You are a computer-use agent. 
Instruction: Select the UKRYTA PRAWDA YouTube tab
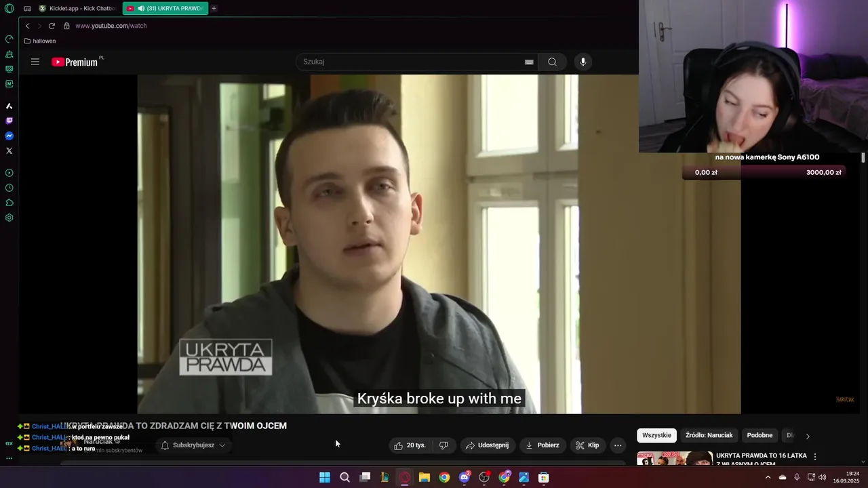pos(165,8)
